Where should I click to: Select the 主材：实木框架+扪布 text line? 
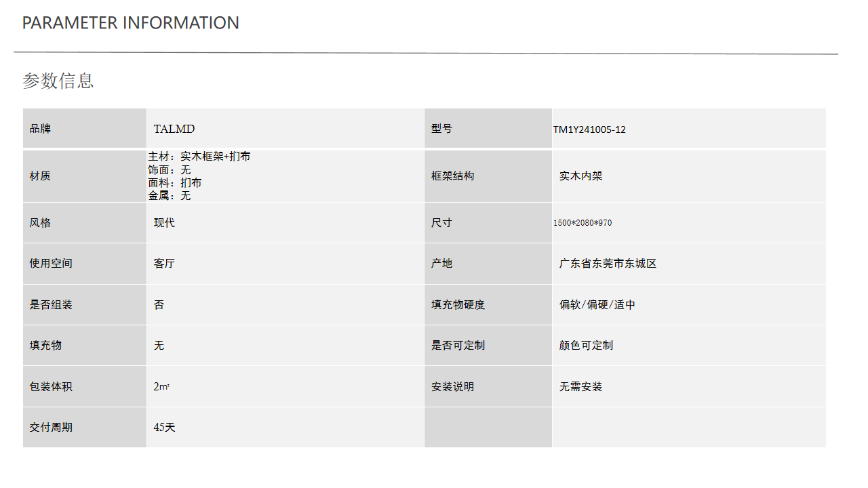click(x=199, y=157)
